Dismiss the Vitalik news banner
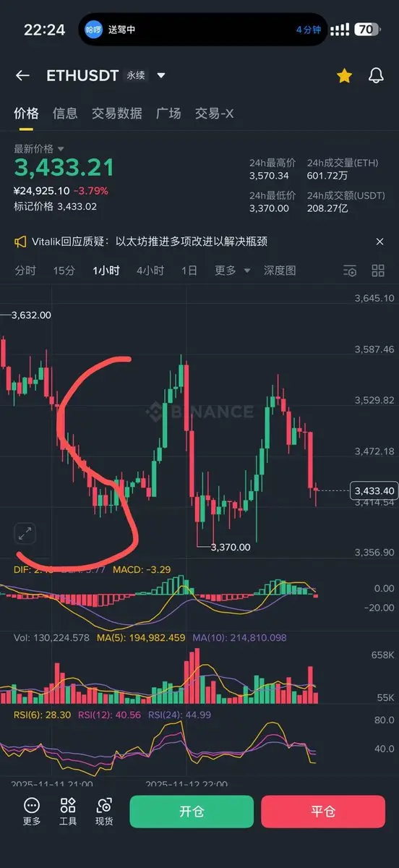 (x=379, y=242)
